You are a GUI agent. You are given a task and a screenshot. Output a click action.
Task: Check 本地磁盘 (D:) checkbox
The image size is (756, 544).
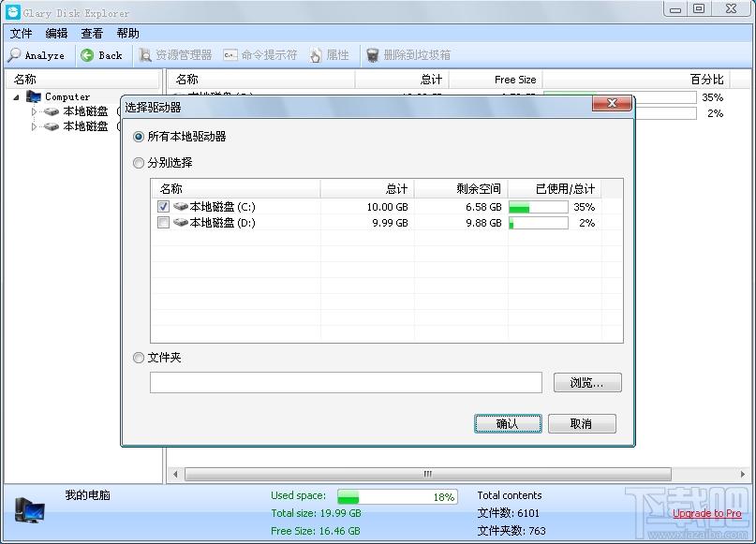click(163, 223)
